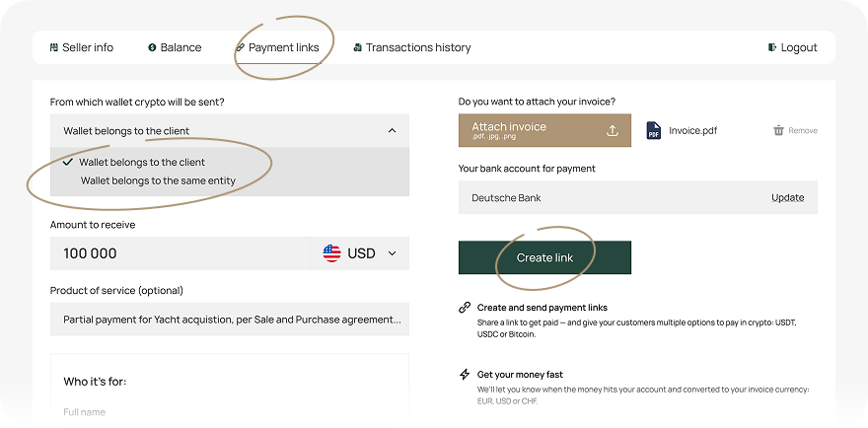The height and width of the screenshot is (428, 868).
Task: Select 'Wallet belongs to the same entity' option
Action: (158, 180)
